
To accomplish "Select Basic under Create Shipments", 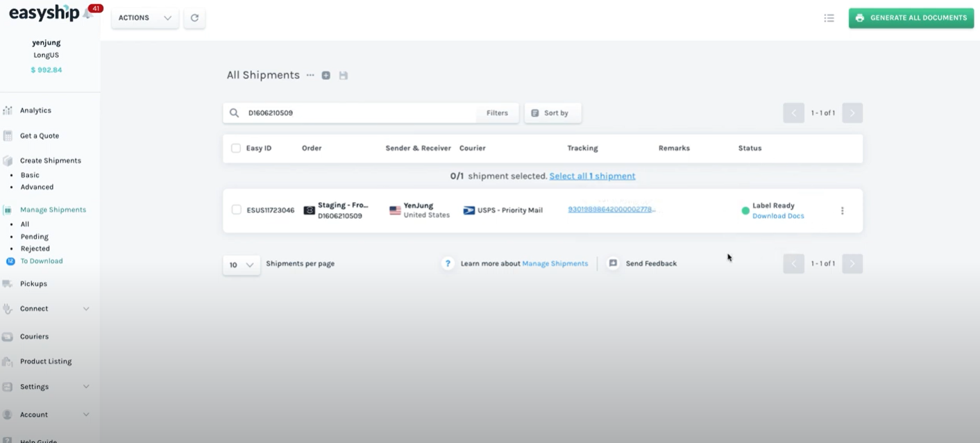I will (x=30, y=176).
